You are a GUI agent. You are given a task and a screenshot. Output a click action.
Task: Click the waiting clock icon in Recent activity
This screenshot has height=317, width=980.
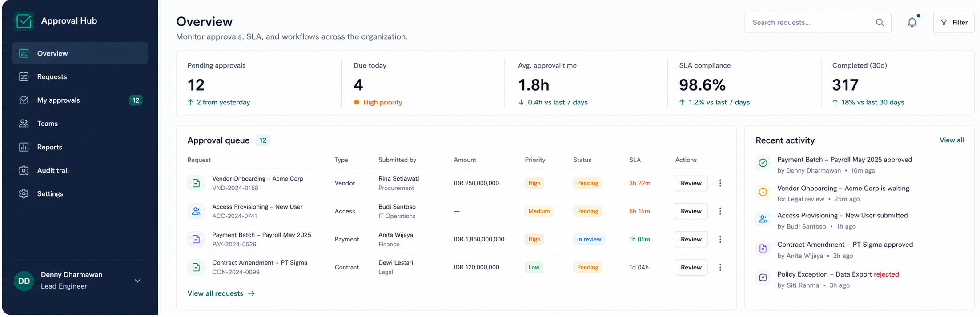click(x=763, y=192)
